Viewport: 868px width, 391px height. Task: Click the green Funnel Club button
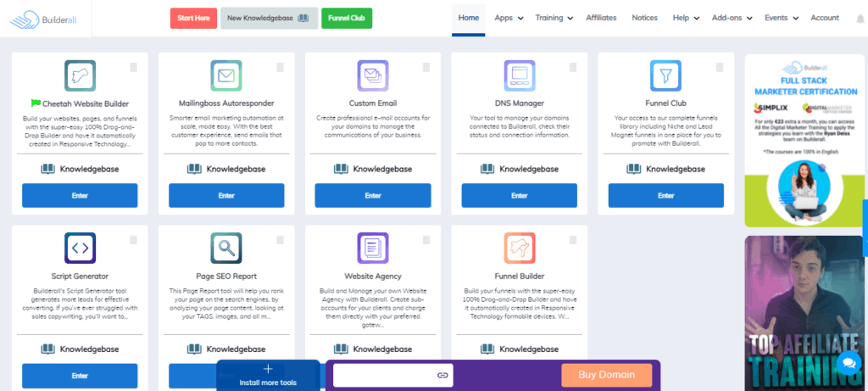[x=347, y=19]
